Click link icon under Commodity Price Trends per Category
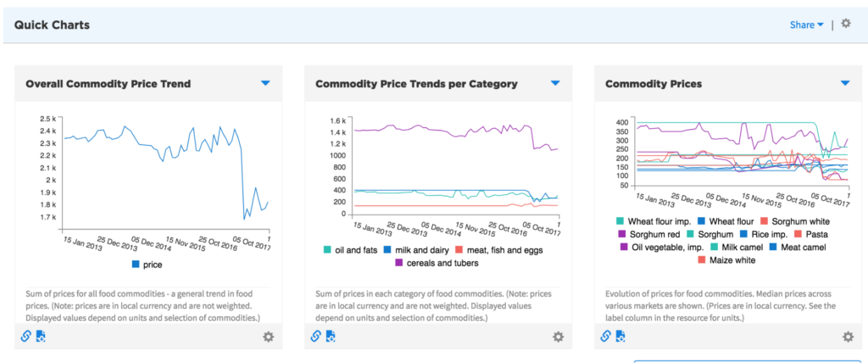Screen dimensions: 868x363 click(315, 336)
